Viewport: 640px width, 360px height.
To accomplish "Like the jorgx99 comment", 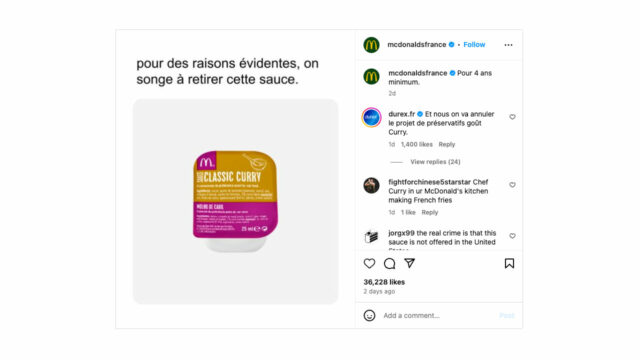I will point(512,236).
